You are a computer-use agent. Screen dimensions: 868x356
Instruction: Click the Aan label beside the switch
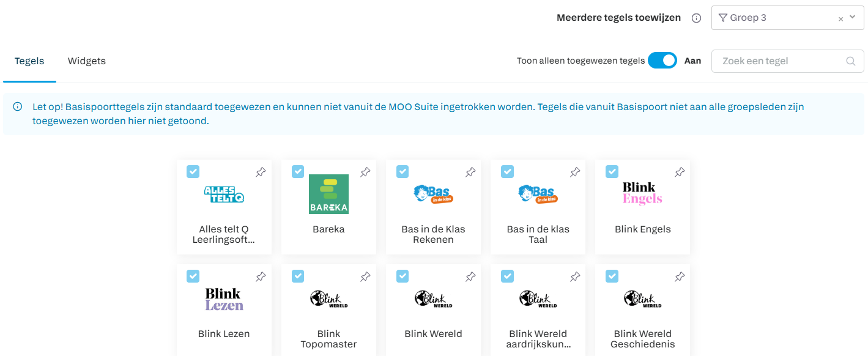(692, 61)
